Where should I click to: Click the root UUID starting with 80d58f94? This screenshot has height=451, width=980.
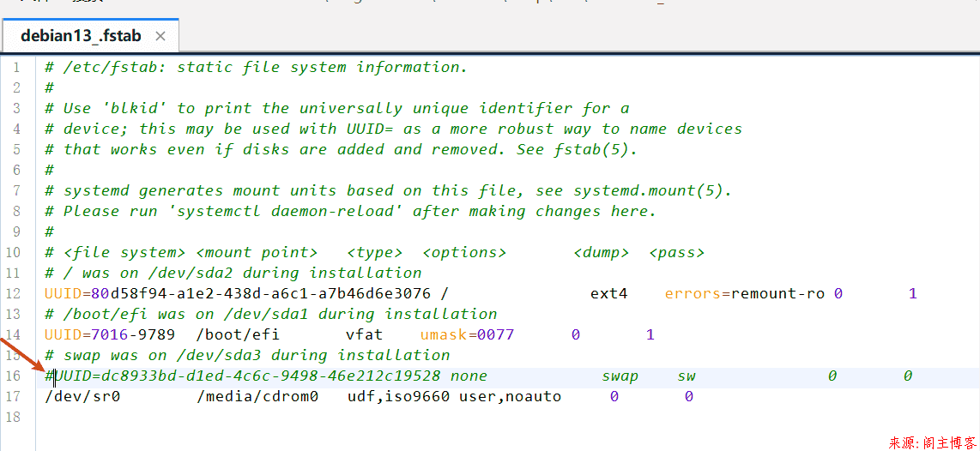[261, 293]
